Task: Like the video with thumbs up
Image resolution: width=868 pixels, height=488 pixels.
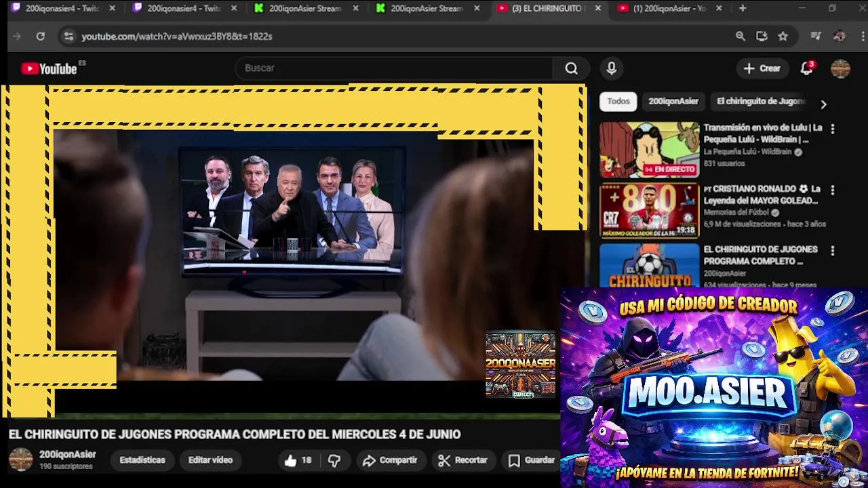Action: [x=298, y=460]
